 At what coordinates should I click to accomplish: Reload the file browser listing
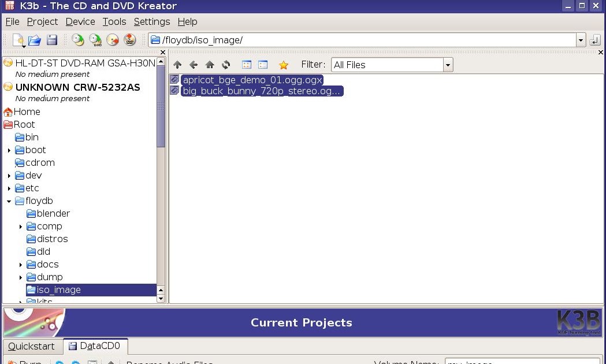coord(226,65)
